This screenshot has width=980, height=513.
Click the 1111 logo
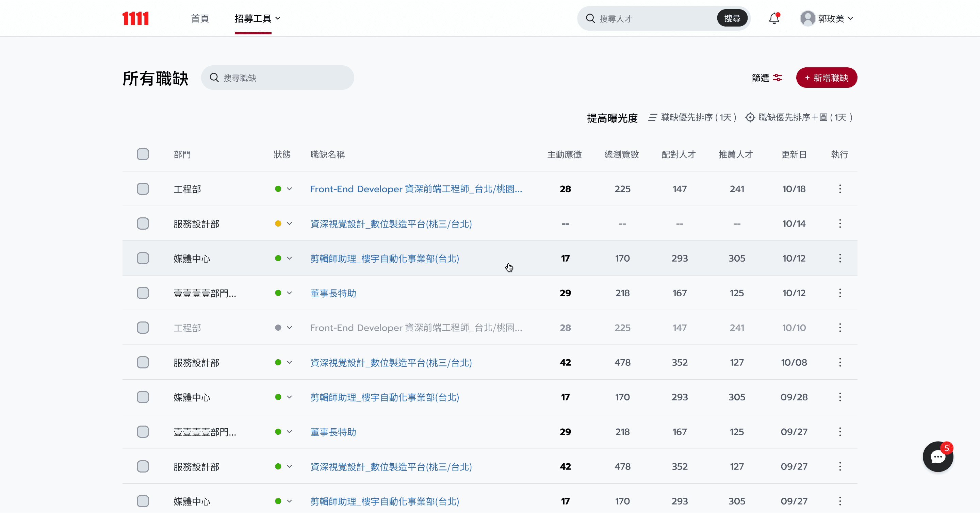coord(135,18)
